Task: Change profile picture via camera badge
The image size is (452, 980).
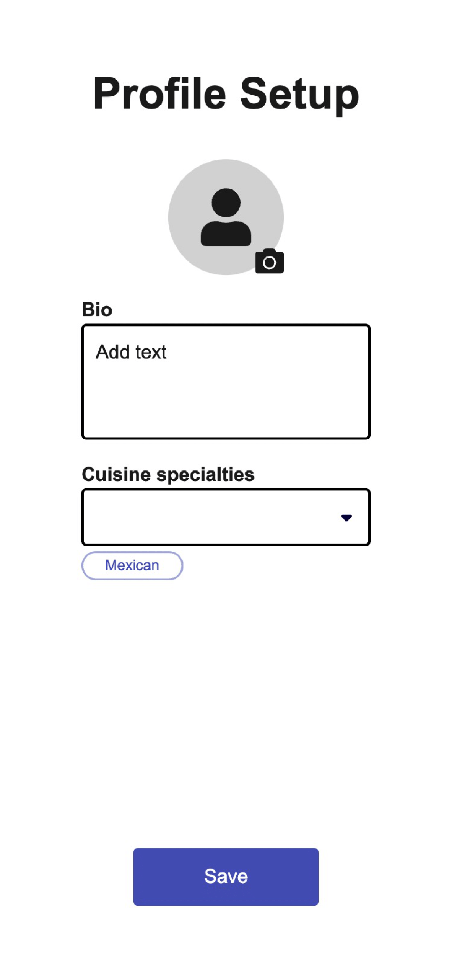Action: coord(269,261)
